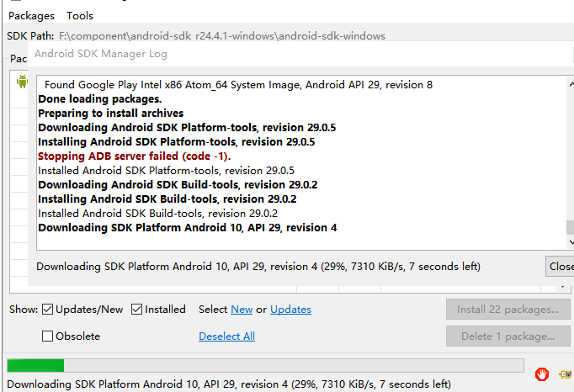The image size is (574, 392).
Task: Click the download status text in the log dialog
Action: tap(258, 267)
